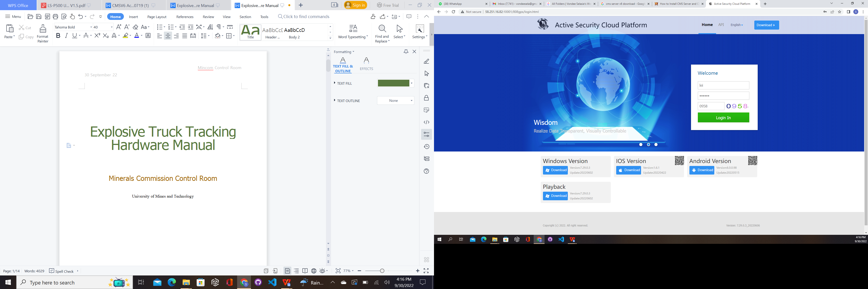
Task: Click the Clear Formatting eraser icon
Action: click(x=135, y=27)
